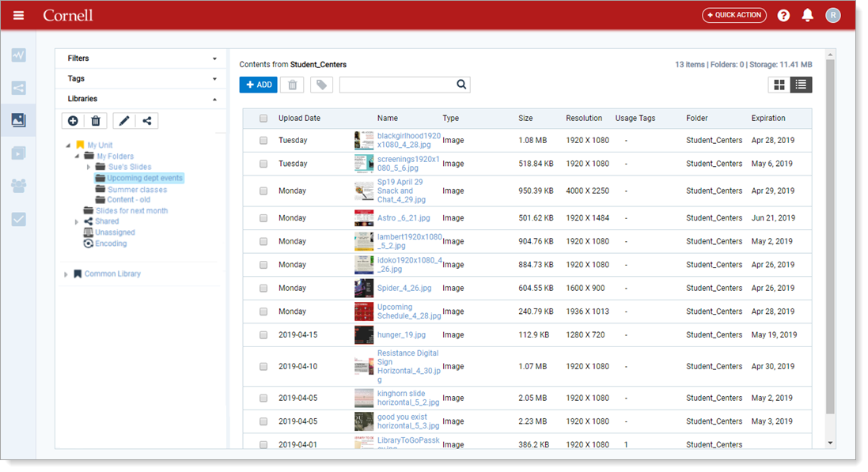Check the Spider_4_26.jpg row checkbox
This screenshot has height=472, width=868.
pos(263,289)
